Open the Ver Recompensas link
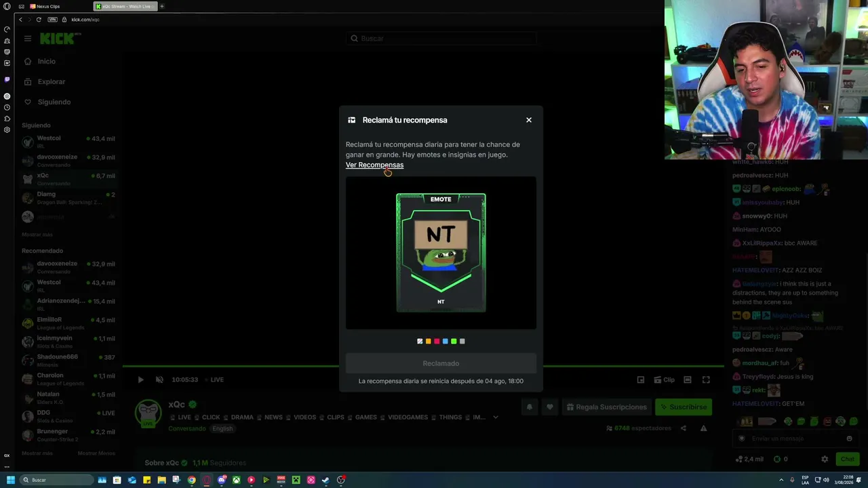Viewport: 868px width, 488px height. click(374, 165)
